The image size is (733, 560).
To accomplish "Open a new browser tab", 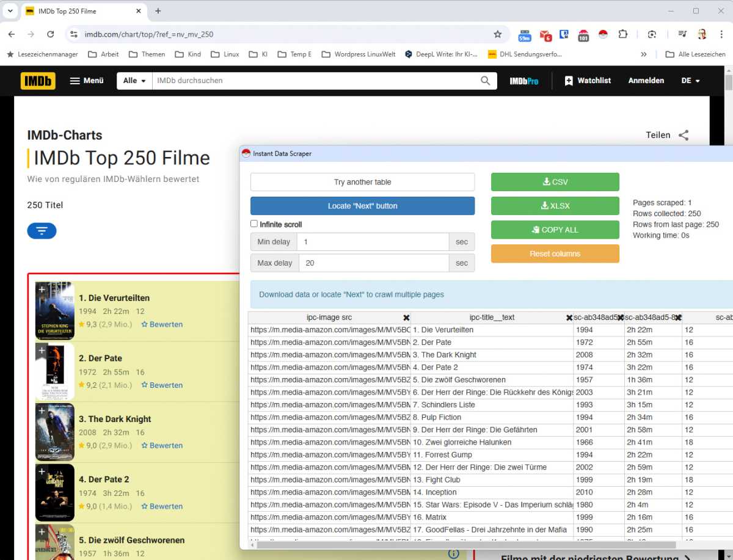I will (x=158, y=11).
